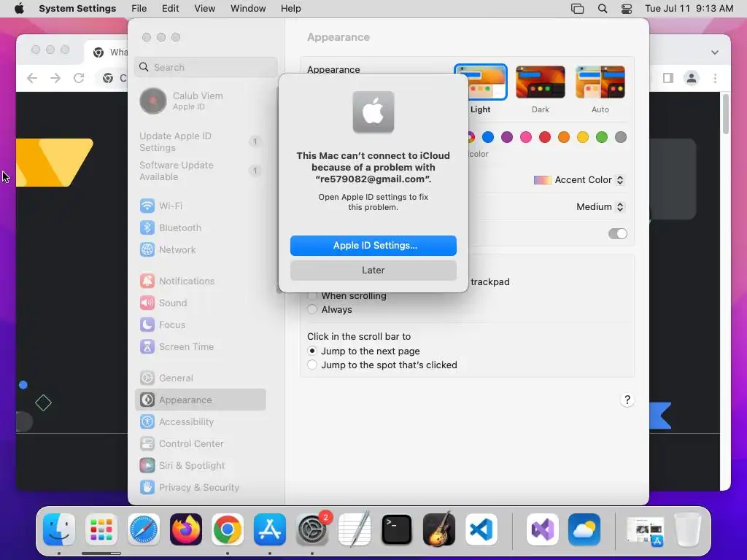Open TextEdit from the Dock
Viewport: 747px width, 560px height.
355,529
